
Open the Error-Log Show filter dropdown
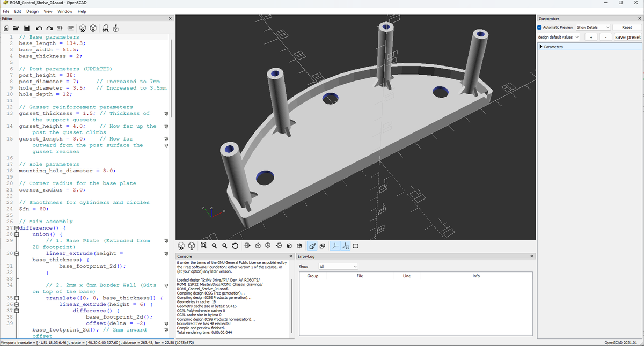coord(338,266)
